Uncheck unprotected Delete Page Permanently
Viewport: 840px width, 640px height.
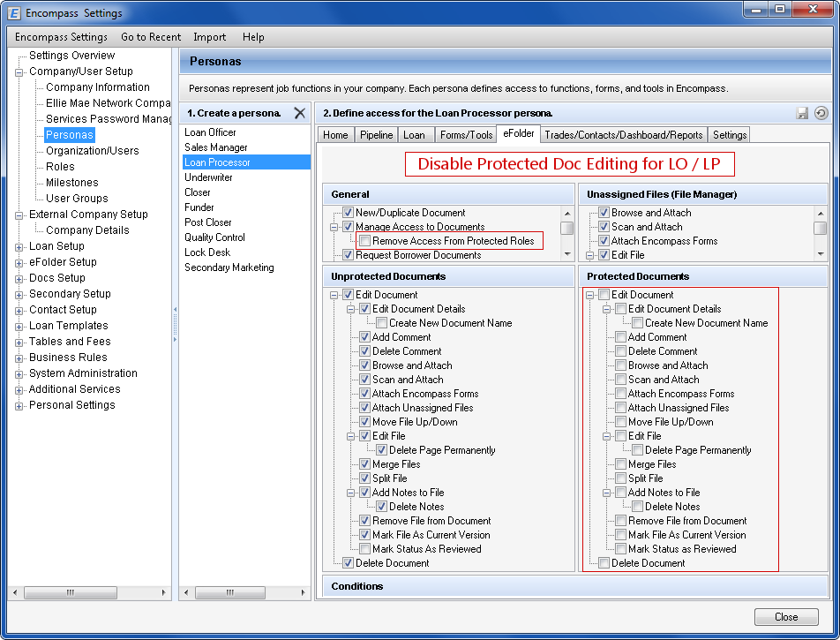[x=381, y=450]
